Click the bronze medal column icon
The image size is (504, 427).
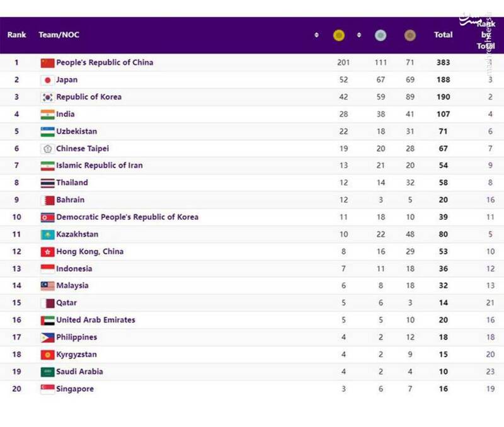[409, 35]
